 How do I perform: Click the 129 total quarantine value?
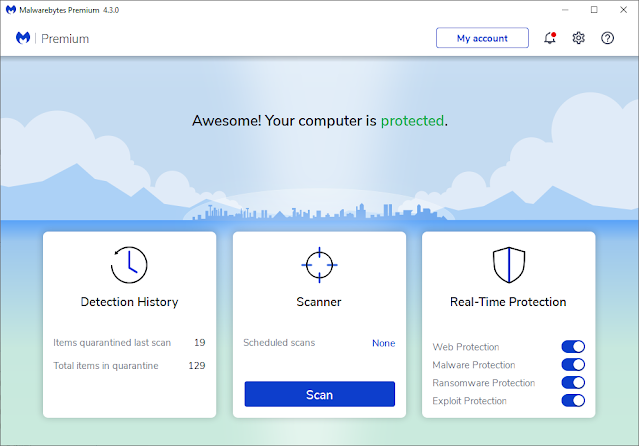197,366
